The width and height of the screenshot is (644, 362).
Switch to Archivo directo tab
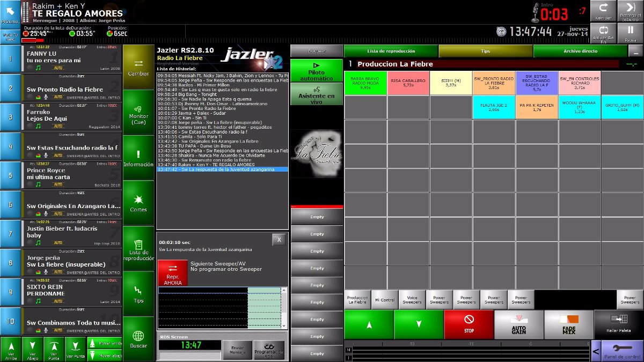(x=580, y=51)
